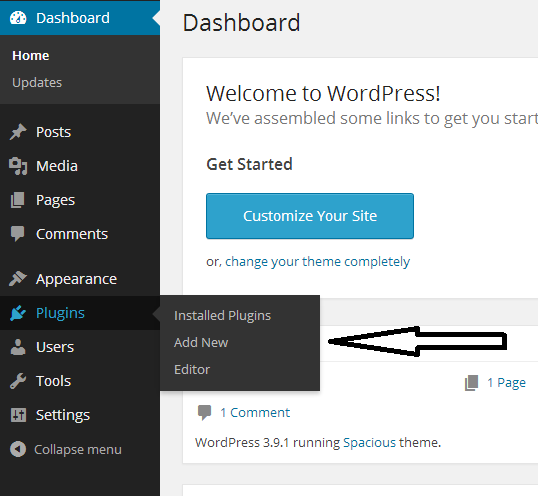The height and width of the screenshot is (496, 538).
Task: Click the Users person icon
Action: click(x=18, y=347)
